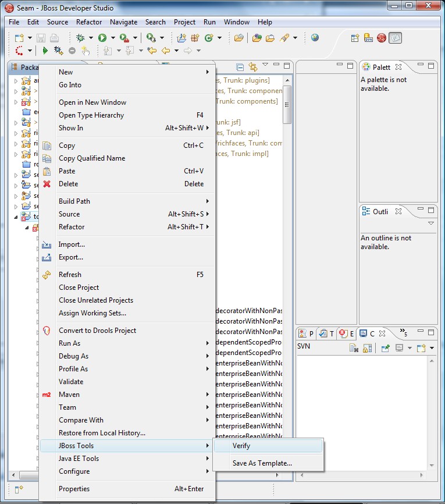Choose Delete from the context menu

(x=127, y=184)
